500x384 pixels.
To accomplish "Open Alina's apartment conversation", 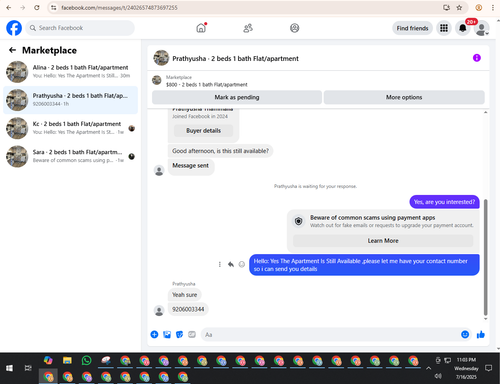I will click(x=70, y=72).
